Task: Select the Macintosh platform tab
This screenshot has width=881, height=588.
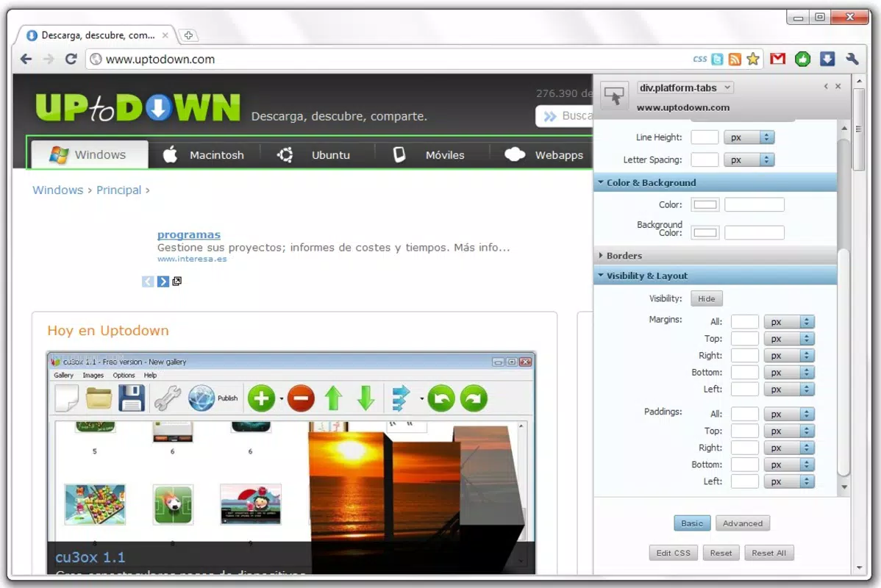Action: click(x=204, y=154)
